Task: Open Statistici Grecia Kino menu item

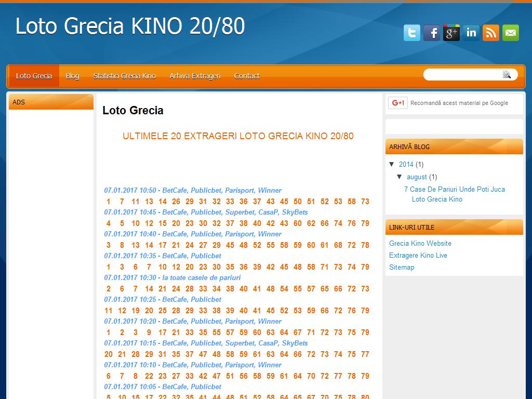Action: coord(125,76)
